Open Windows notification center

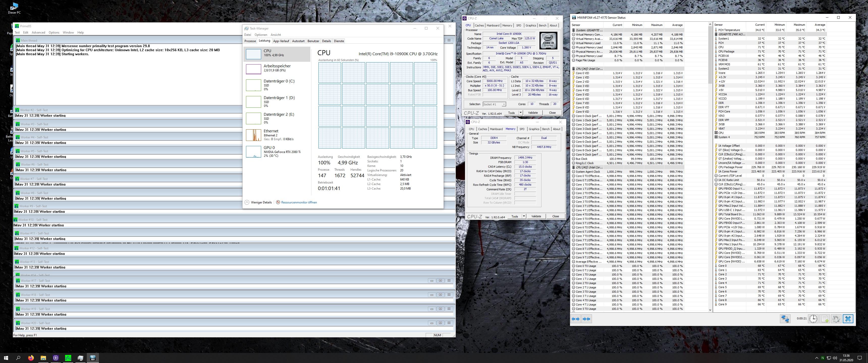[860, 358]
